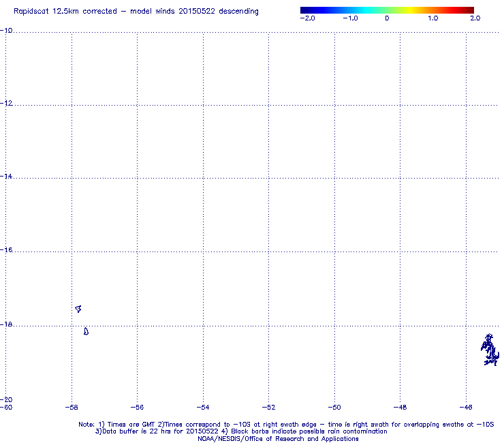The height and width of the screenshot is (443, 504).
Task: Click the upper small outline near -58 longitude
Action: (78, 309)
